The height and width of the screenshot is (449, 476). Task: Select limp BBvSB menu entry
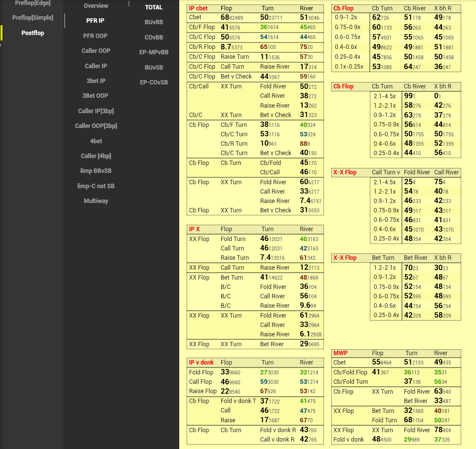click(96, 171)
